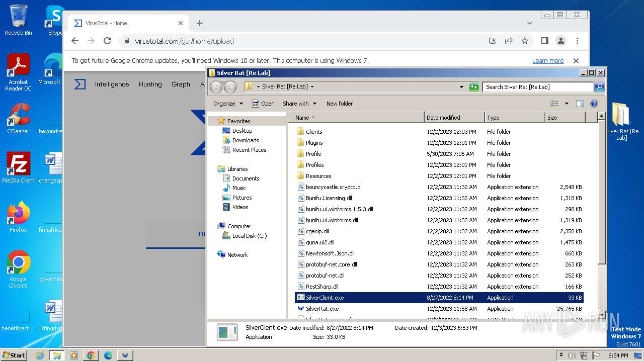Viewport: 644px width, 362px height.
Task: Open CCleaner desktop shortcut
Action: coord(18,119)
